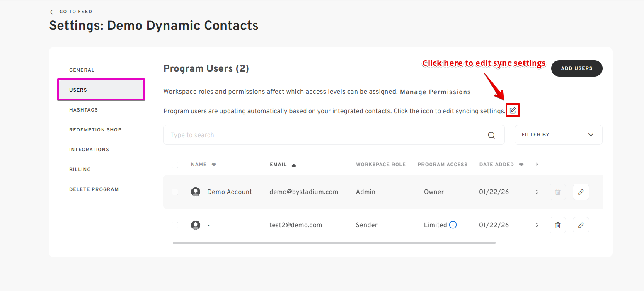Viewport: 644px width, 291px height.
Task: Click the back arrow beside Go To Feed
Action: (x=52, y=12)
